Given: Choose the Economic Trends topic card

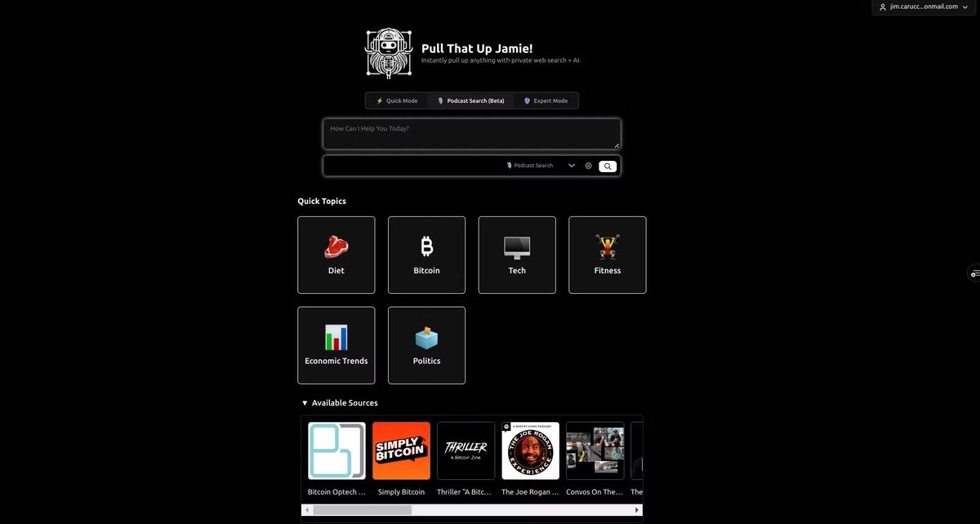Looking at the screenshot, I should [x=336, y=345].
